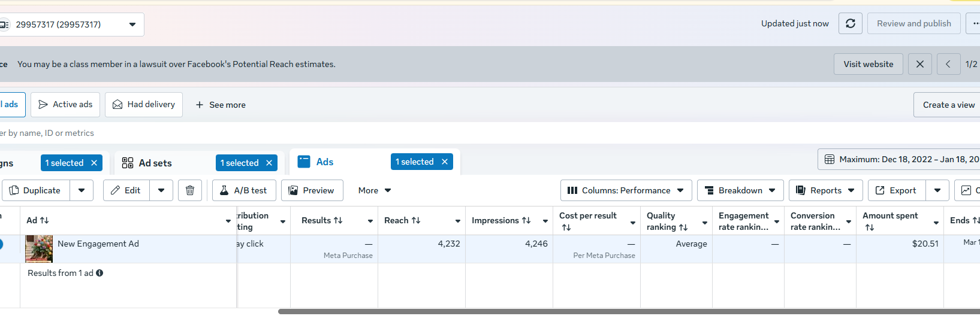Go to previous notice with left chevron
Image resolution: width=980 pixels, height=322 pixels.
pyautogui.click(x=948, y=64)
